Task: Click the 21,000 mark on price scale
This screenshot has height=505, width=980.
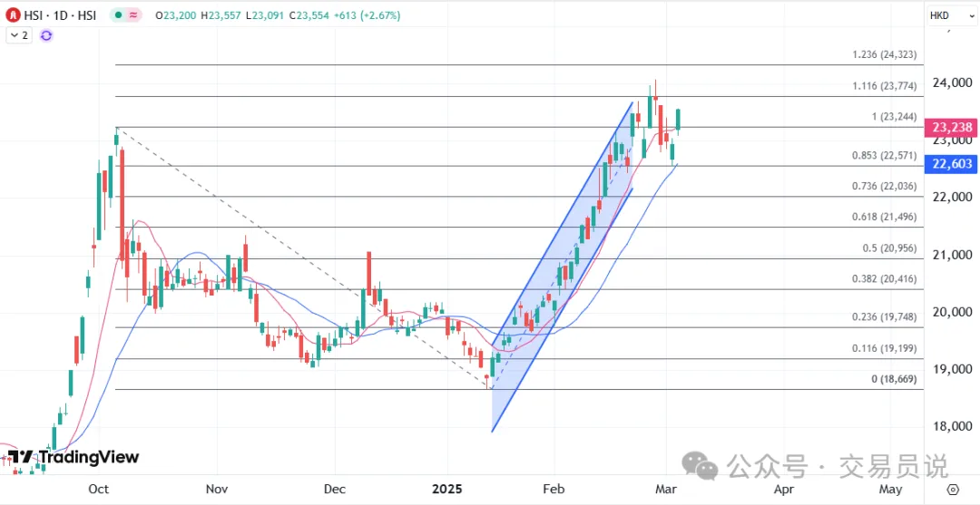Action: point(954,255)
